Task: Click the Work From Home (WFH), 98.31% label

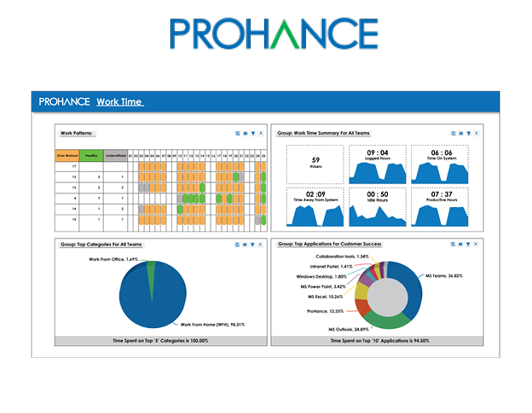Action: coord(213,325)
